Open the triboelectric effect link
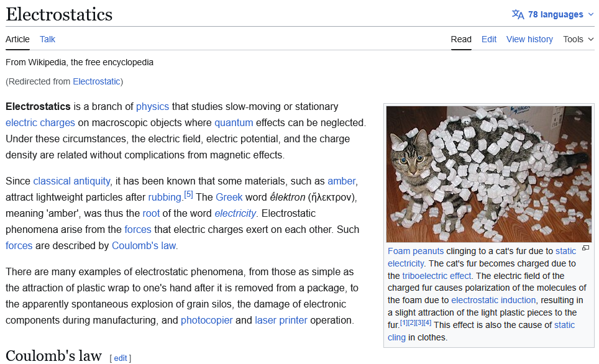Image resolution: width=599 pixels, height=364 pixels. pos(437,276)
